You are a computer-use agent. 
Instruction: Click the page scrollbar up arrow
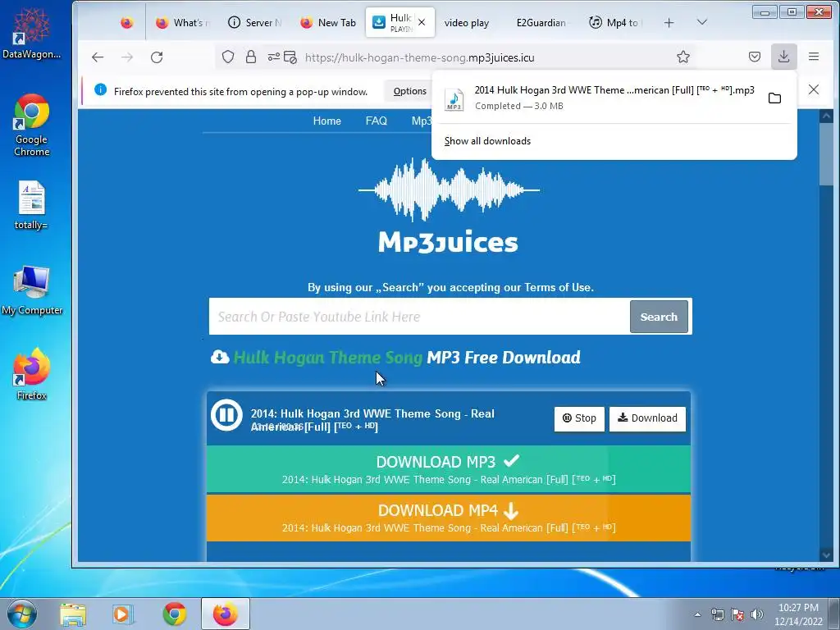(x=826, y=116)
